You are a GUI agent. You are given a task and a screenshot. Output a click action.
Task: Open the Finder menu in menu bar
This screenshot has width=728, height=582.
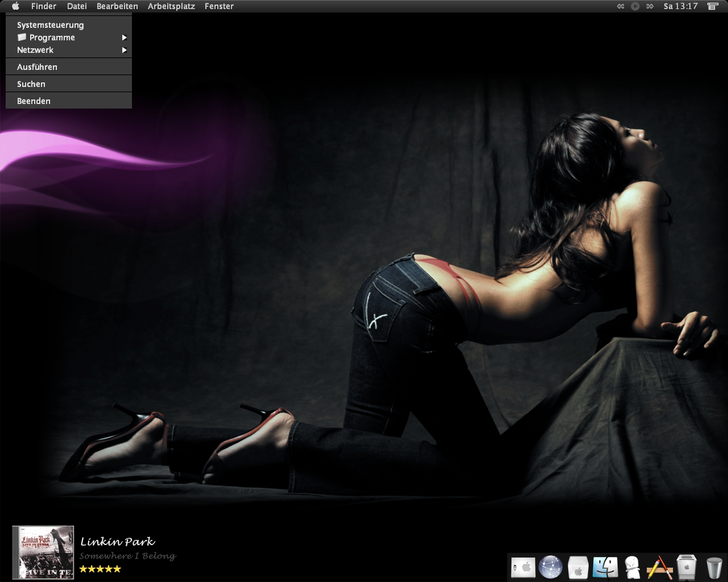[x=44, y=6]
